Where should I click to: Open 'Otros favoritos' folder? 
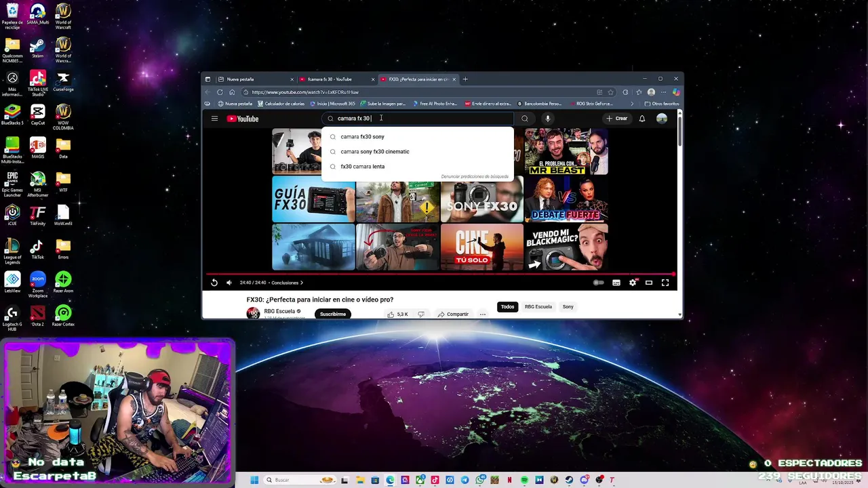pyautogui.click(x=662, y=104)
